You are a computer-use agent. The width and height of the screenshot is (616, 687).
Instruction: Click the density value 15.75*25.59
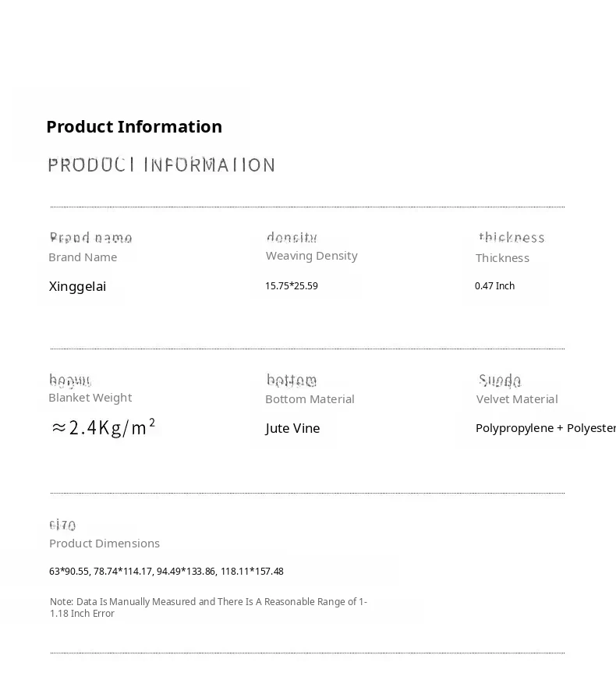tap(291, 286)
